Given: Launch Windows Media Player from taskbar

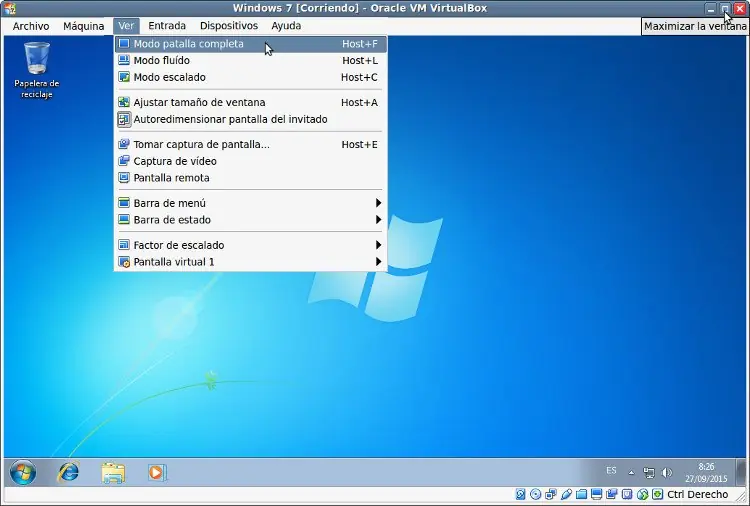Looking at the screenshot, I should [x=156, y=473].
